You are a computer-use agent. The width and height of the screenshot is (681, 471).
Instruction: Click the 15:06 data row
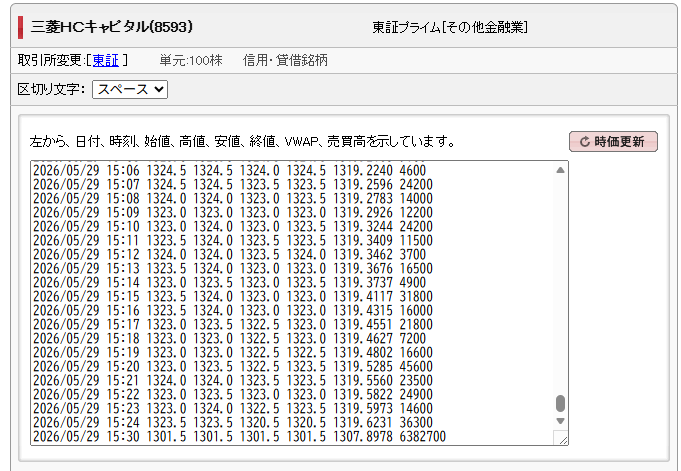pyautogui.click(x=230, y=170)
